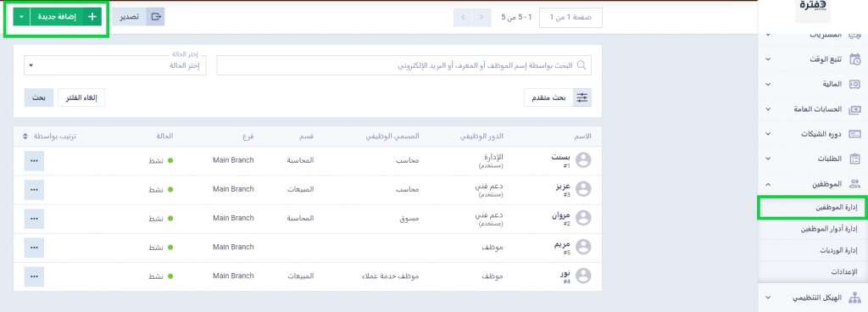
Task: Click the الهيكل التنظيمي org chart icon
Action: 854,298
